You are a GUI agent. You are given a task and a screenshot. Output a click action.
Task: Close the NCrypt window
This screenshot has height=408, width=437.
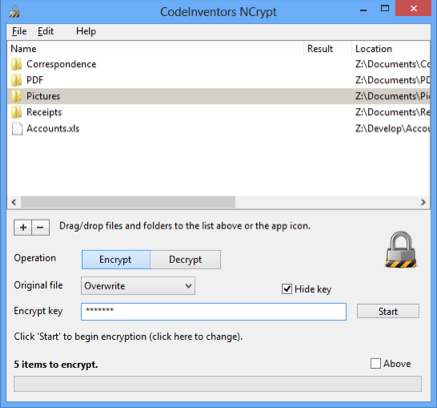(x=414, y=8)
